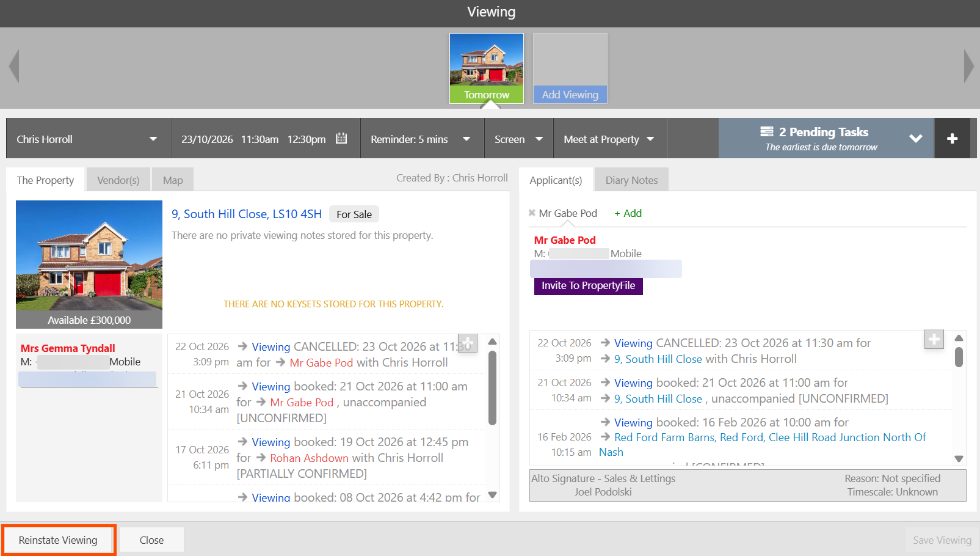Open Rohan Ashdown link in history
Screen dimensions: 980x556
tap(309, 458)
